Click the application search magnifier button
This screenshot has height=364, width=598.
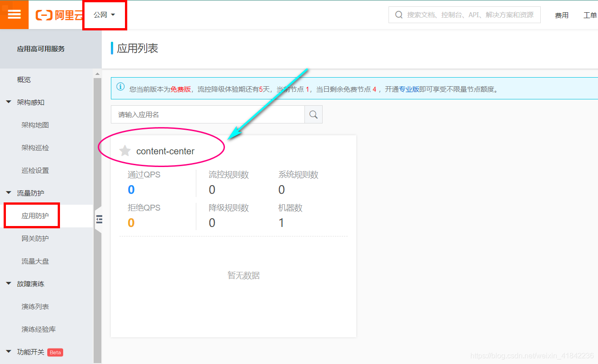[x=313, y=114]
